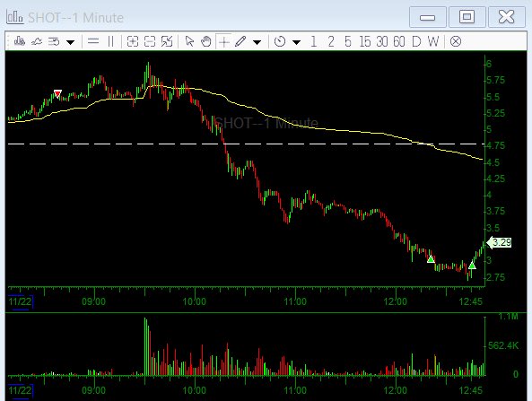Click the 12:45 label on price time axis
Screen dimensions: 532x401
click(x=471, y=301)
